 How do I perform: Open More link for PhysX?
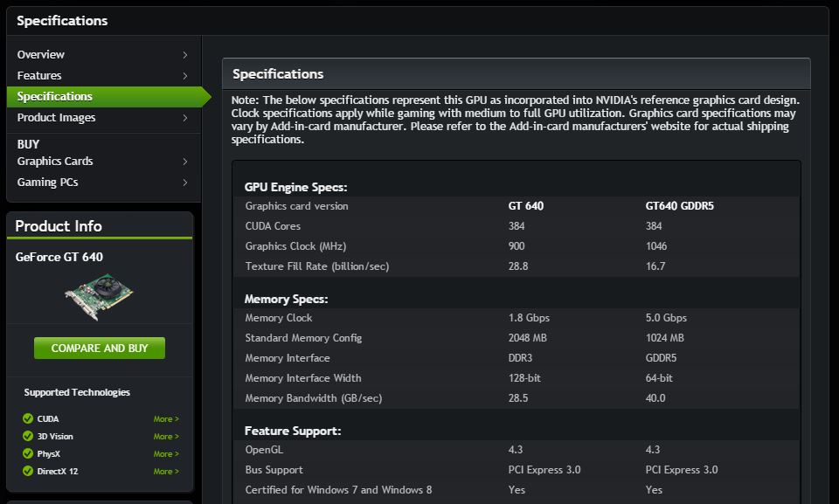click(166, 454)
